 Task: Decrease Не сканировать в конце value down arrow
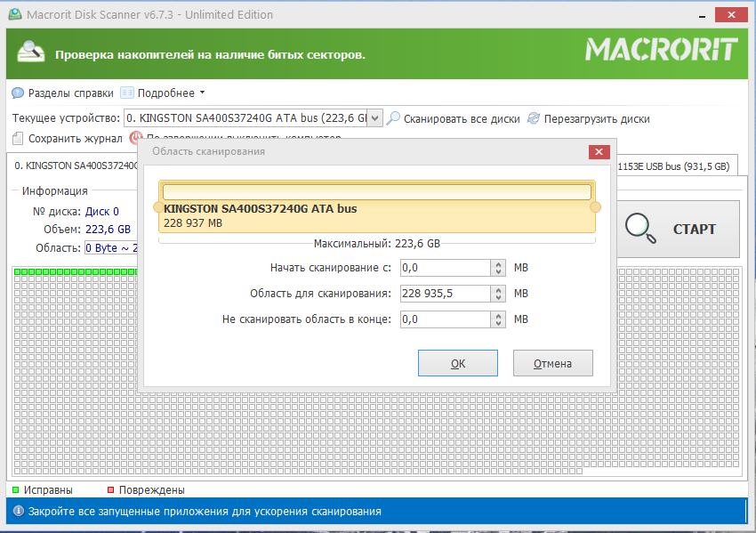pos(498,323)
